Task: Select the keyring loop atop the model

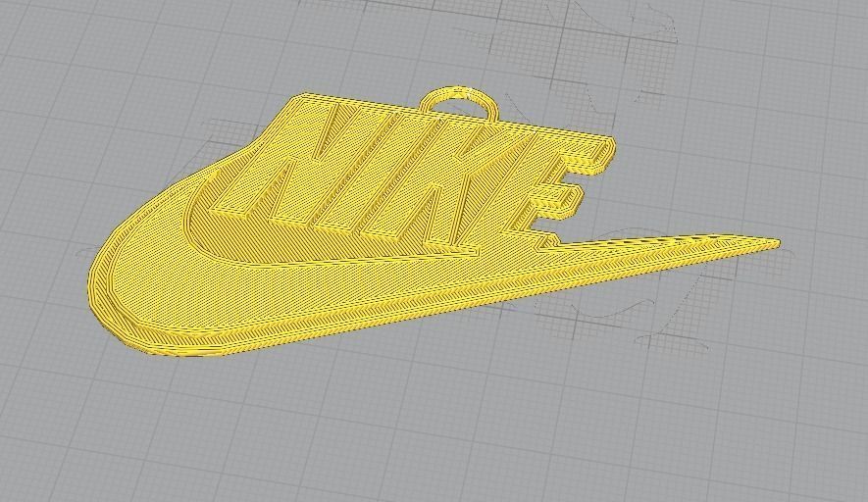Action: coord(459,104)
